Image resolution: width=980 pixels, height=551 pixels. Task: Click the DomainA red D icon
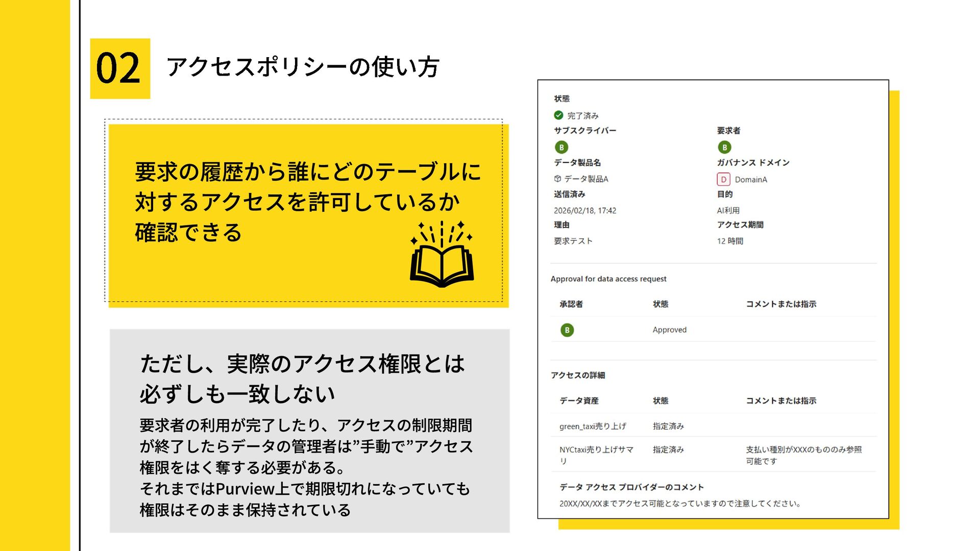tap(723, 180)
